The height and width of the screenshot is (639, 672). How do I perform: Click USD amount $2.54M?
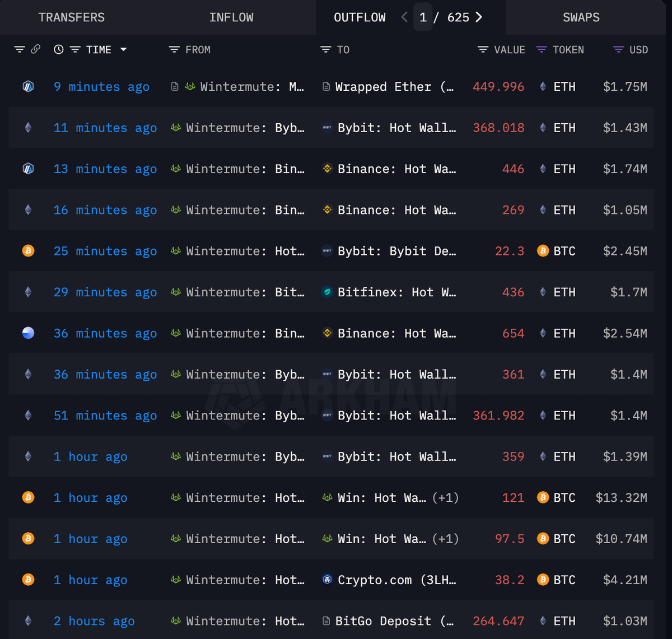[625, 333]
